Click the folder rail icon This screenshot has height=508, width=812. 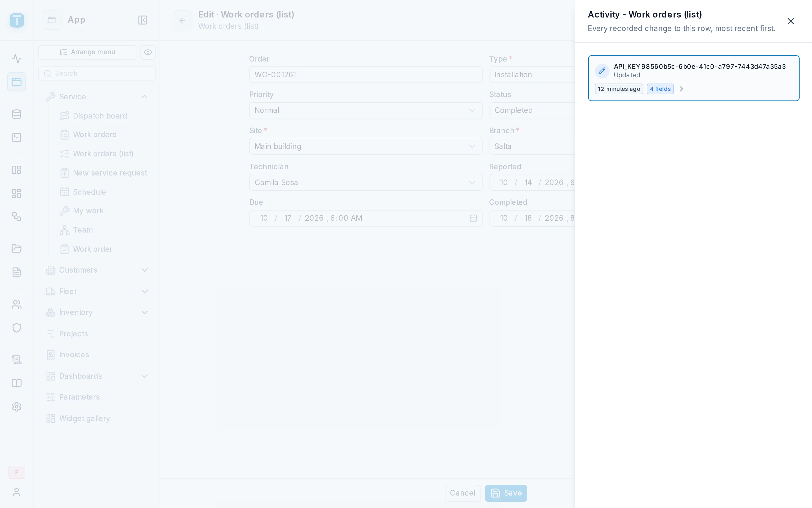pyautogui.click(x=16, y=249)
